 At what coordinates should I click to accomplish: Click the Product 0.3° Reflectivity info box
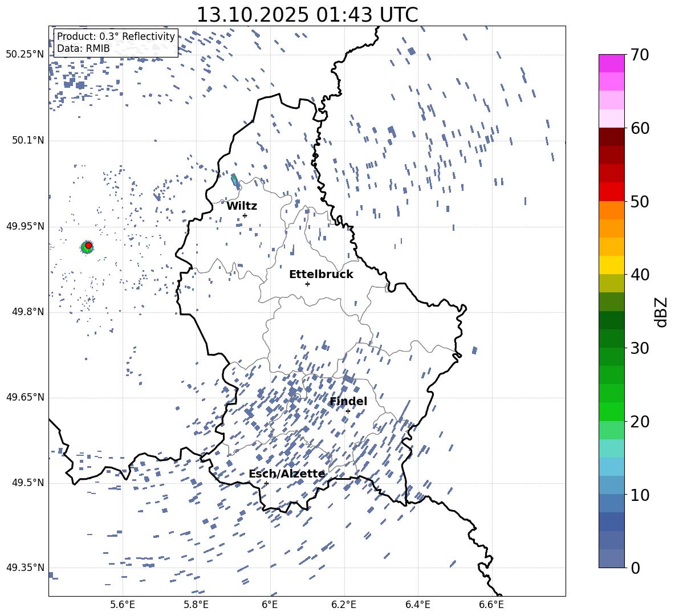[116, 43]
